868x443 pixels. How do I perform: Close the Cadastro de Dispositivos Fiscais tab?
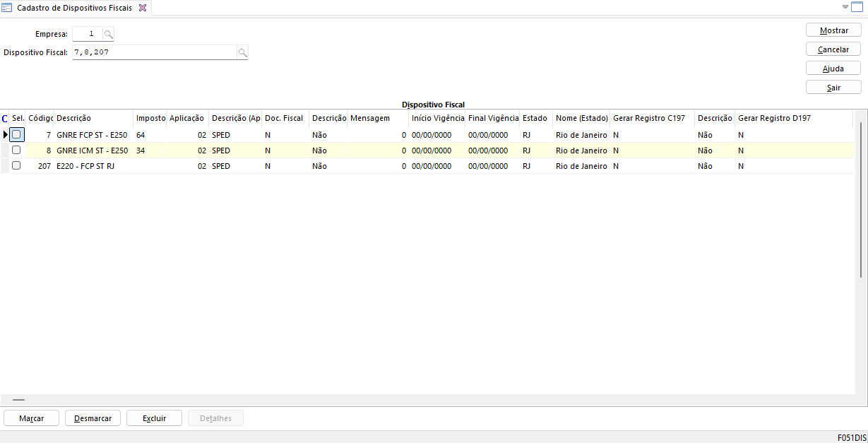(x=142, y=8)
